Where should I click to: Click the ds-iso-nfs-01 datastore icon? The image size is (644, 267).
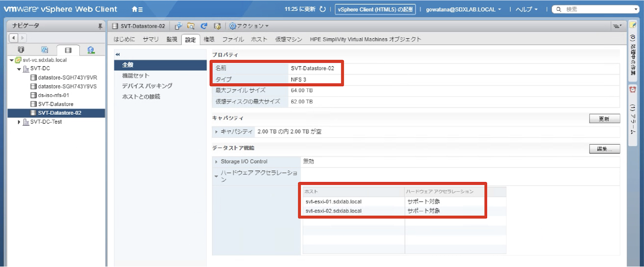[x=34, y=95]
